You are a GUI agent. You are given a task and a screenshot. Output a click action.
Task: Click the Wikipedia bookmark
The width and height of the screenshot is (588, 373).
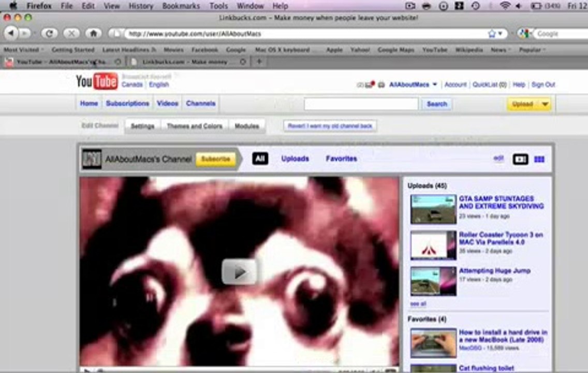[469, 50]
